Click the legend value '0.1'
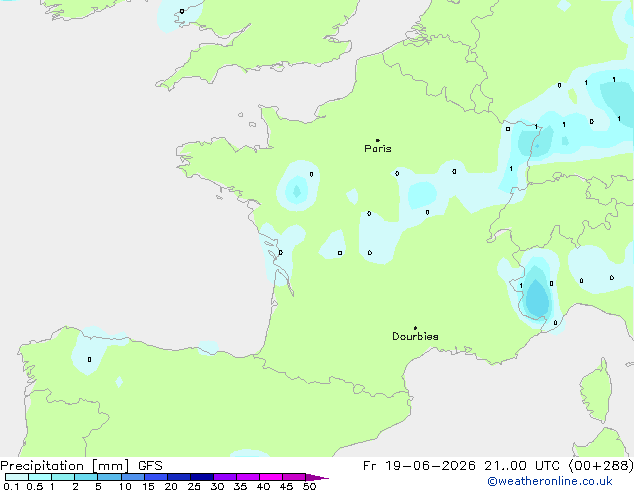The image size is (634, 490). click(x=11, y=486)
